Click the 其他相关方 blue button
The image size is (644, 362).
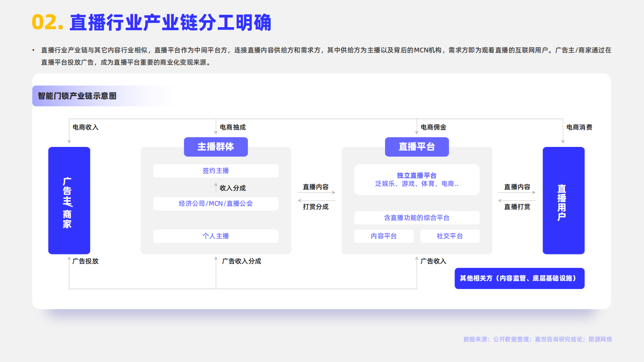click(x=519, y=278)
